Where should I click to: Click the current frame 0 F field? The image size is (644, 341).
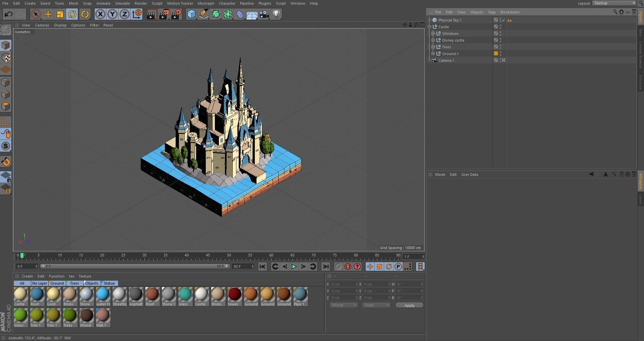(27, 266)
